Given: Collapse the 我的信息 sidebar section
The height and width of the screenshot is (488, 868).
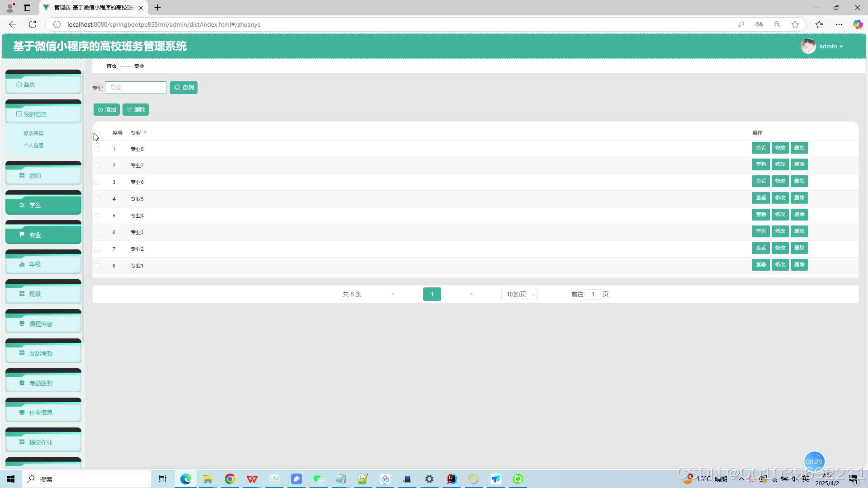Looking at the screenshot, I should pos(43,114).
